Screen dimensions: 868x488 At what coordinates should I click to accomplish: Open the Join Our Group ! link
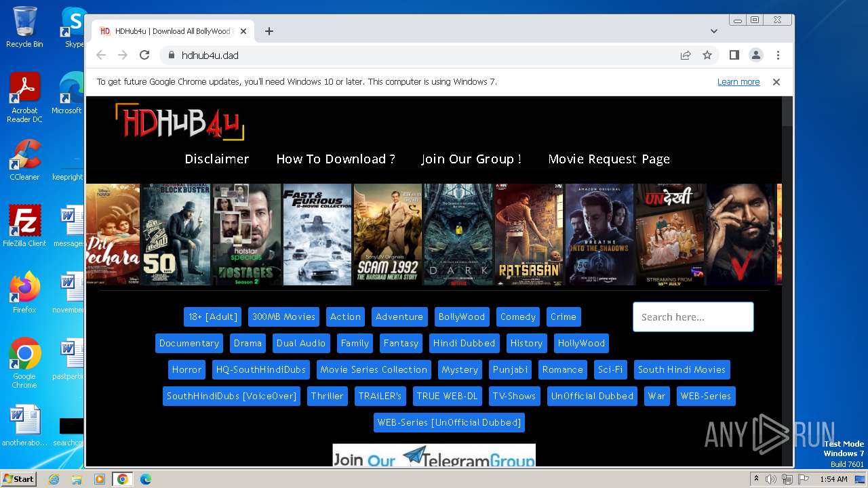(x=471, y=159)
